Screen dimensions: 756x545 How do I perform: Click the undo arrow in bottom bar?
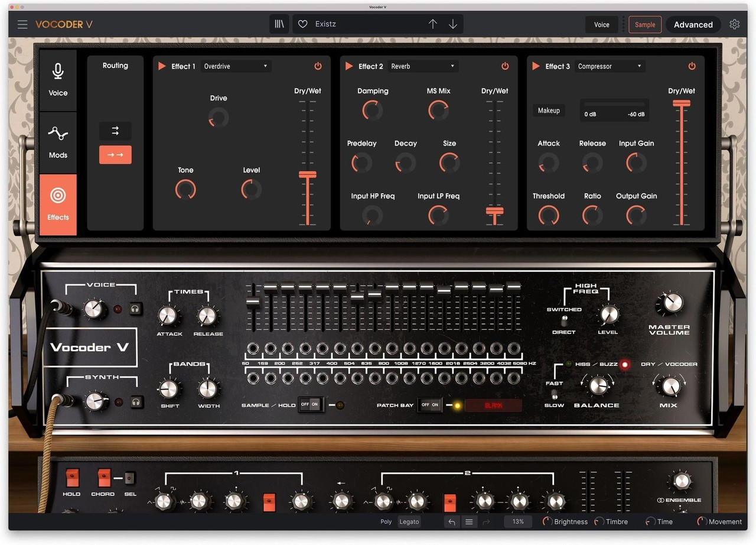(x=452, y=521)
